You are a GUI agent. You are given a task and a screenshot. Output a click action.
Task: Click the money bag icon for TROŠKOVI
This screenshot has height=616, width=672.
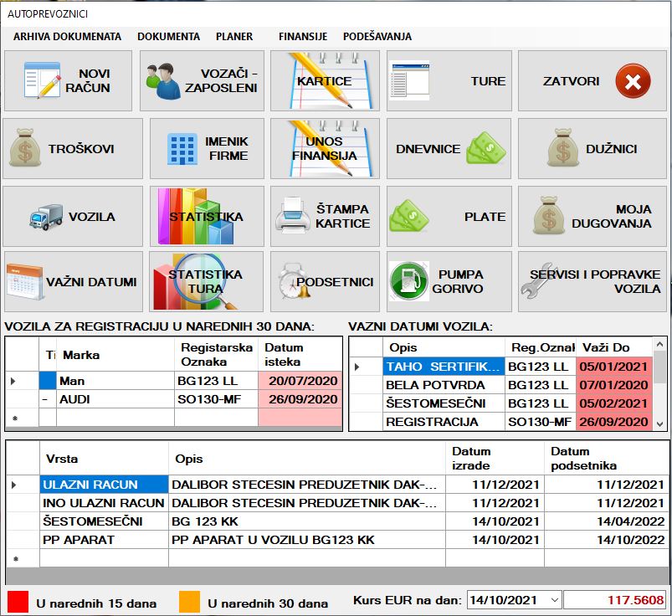pos(25,149)
